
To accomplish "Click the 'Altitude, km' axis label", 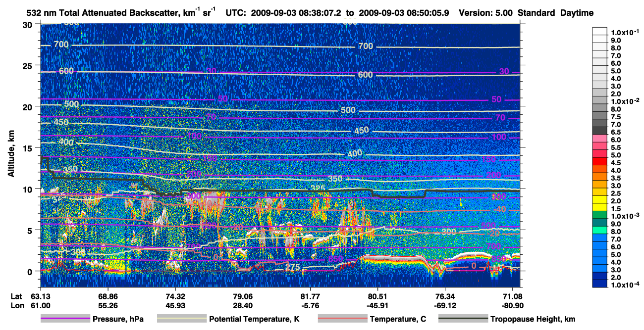I will [11, 155].
